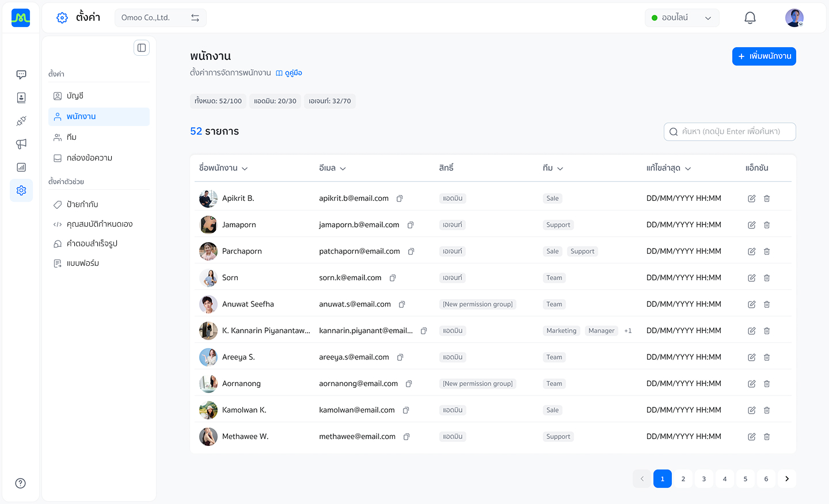Open the broadcast megaphone sidebar icon
Viewport: 829px width, 504px height.
(21, 144)
